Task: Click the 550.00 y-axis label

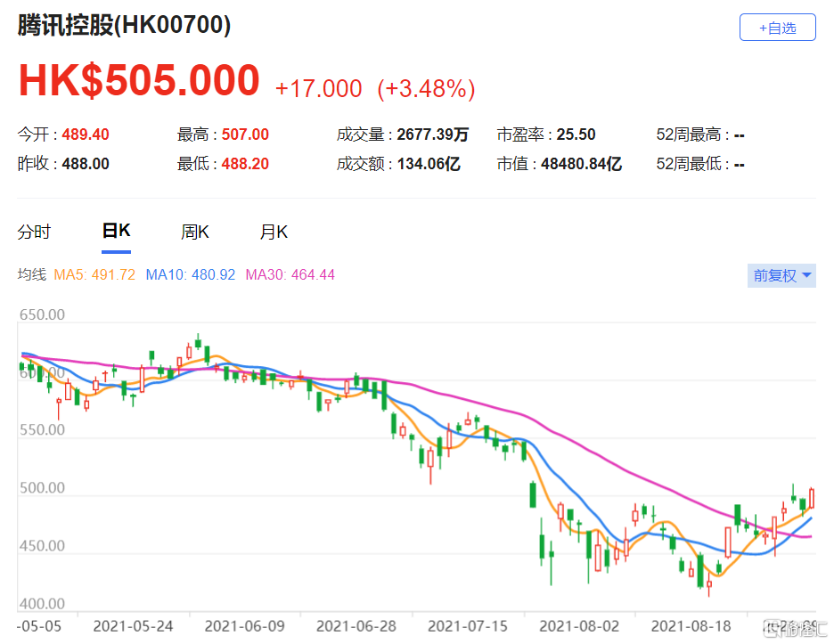Action: click(x=42, y=429)
